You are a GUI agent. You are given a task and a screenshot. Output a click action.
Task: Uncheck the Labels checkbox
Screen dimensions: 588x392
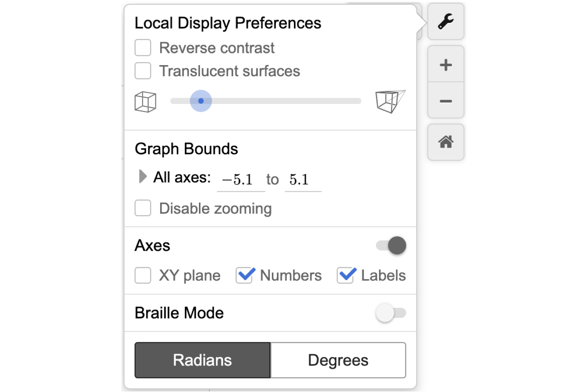(345, 276)
